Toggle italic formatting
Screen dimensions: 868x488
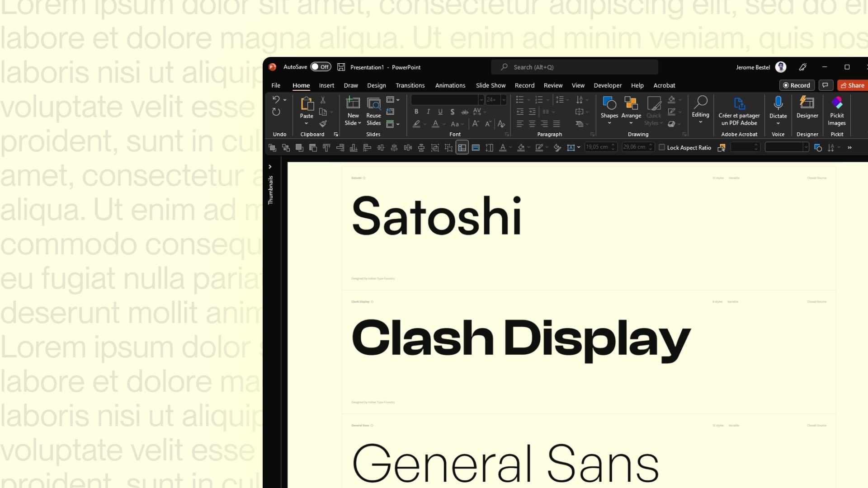tap(429, 112)
